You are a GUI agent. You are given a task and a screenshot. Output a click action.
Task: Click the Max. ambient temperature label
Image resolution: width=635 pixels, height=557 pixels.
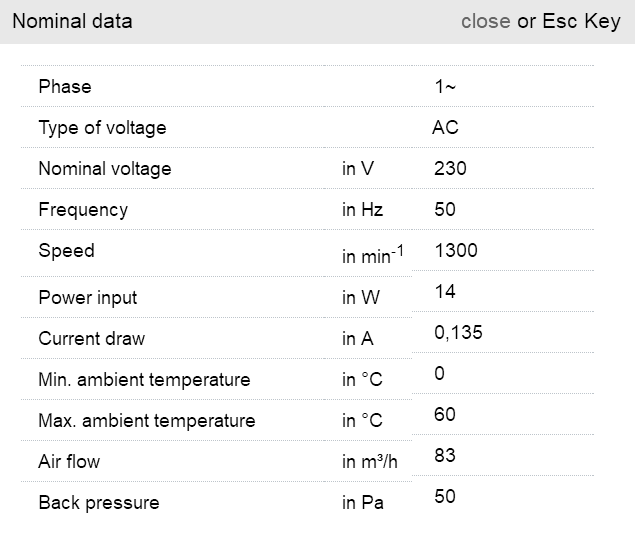pos(147,421)
